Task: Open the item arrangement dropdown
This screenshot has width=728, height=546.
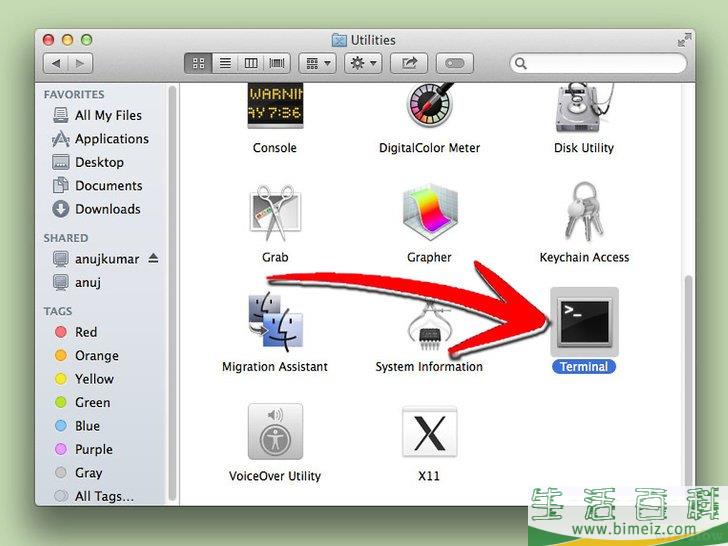Action: tap(317, 63)
